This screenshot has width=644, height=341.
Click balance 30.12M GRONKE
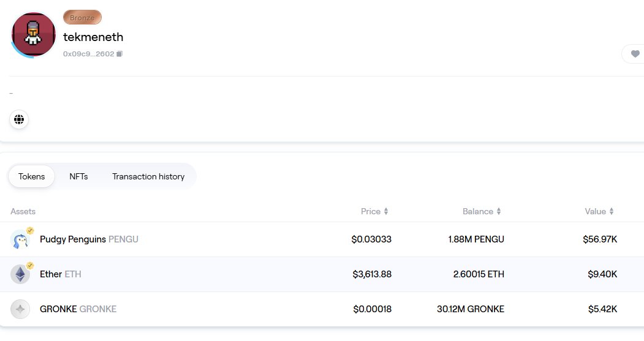tap(470, 309)
